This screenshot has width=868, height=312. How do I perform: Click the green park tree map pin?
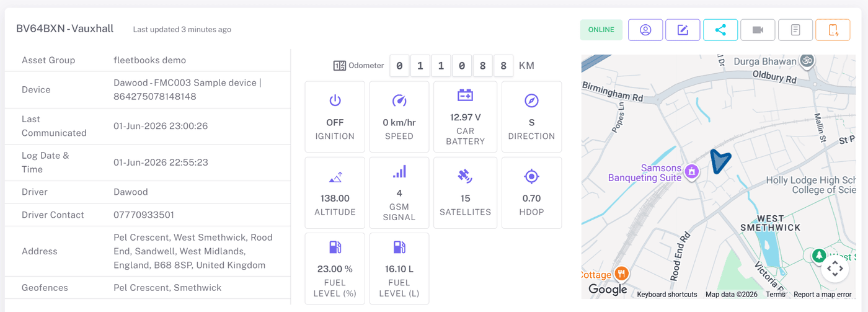(x=819, y=255)
